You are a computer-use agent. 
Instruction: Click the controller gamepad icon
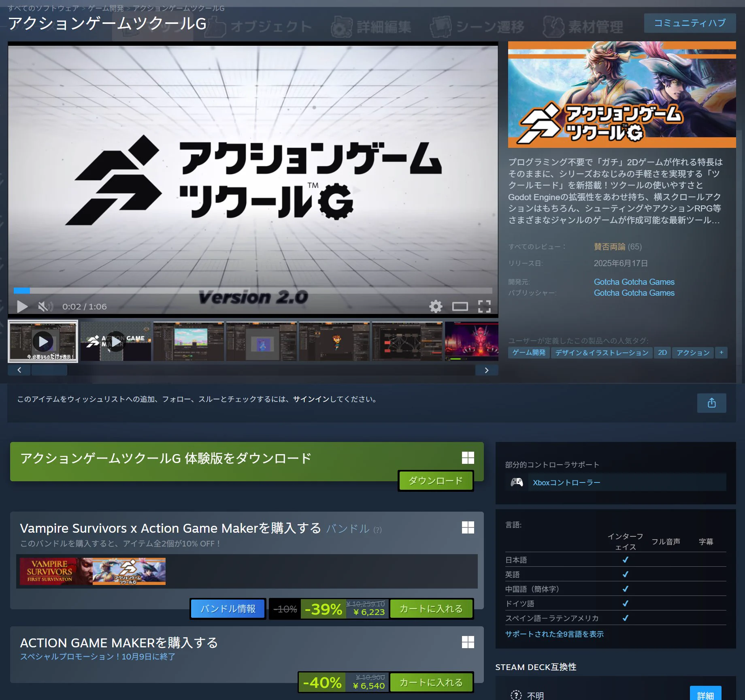pos(517,482)
